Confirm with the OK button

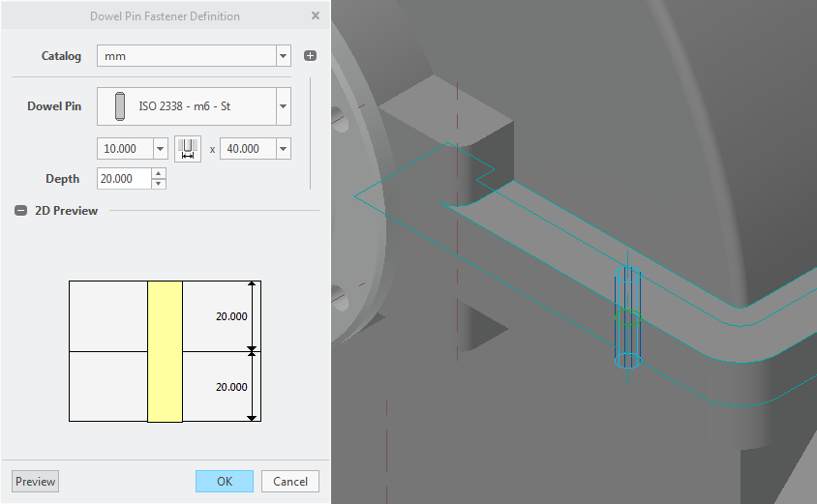click(225, 481)
